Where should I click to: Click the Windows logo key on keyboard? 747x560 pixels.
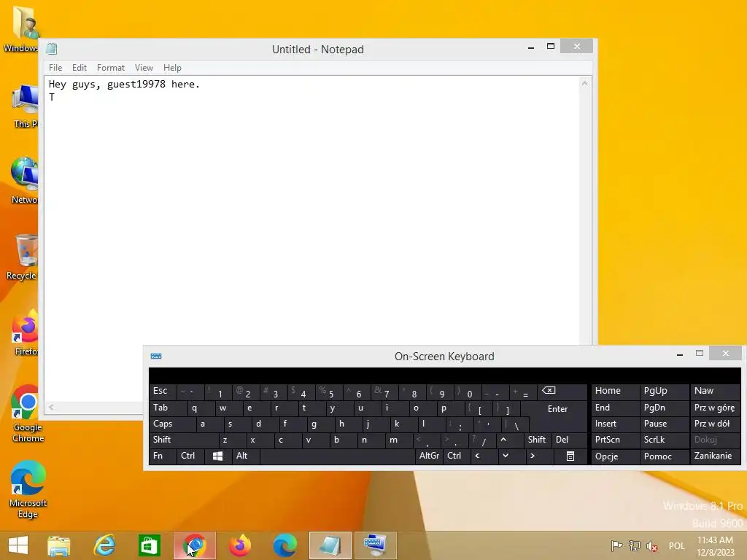click(217, 456)
